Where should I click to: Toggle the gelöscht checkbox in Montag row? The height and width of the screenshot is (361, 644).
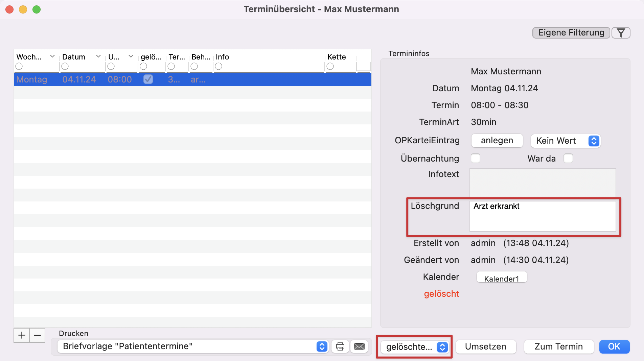coord(148,79)
